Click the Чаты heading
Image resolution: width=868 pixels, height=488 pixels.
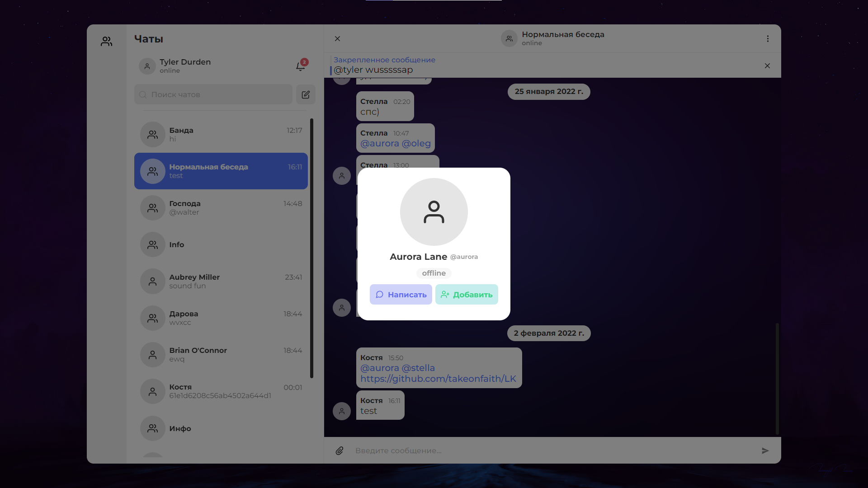(x=149, y=39)
